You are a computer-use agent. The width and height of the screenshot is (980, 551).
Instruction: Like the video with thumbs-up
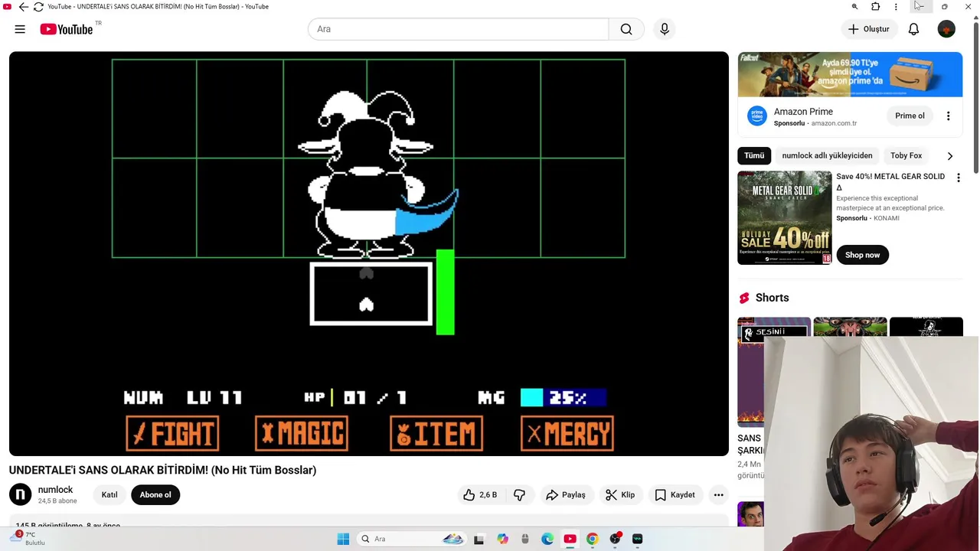480,495
